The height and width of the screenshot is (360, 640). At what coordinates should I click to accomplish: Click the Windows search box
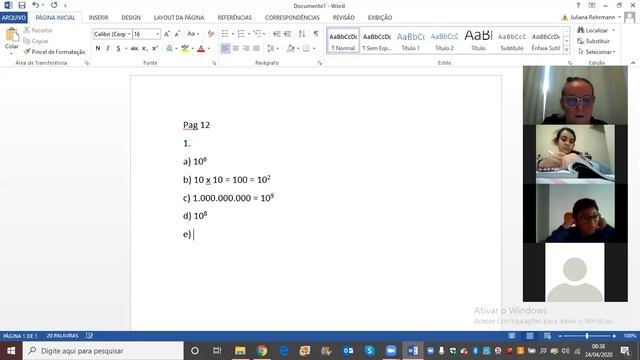point(103,351)
